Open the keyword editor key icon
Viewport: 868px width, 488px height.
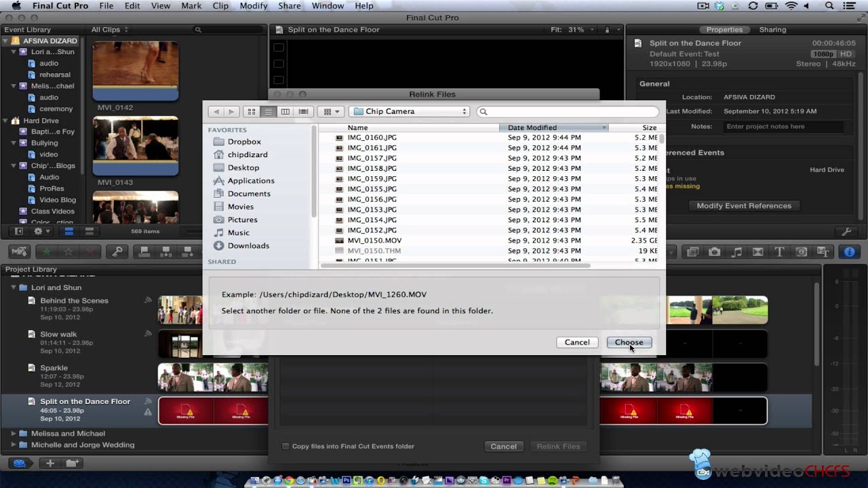[x=117, y=252]
